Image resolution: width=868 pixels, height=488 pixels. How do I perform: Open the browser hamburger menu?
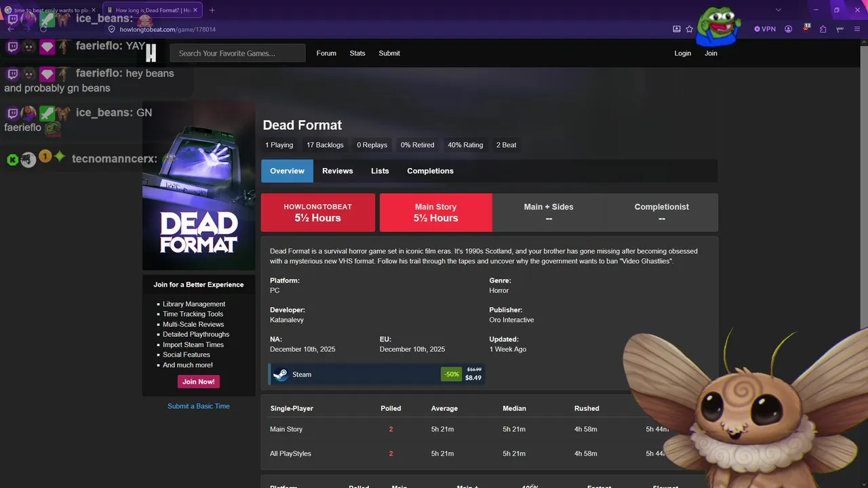coord(858,29)
